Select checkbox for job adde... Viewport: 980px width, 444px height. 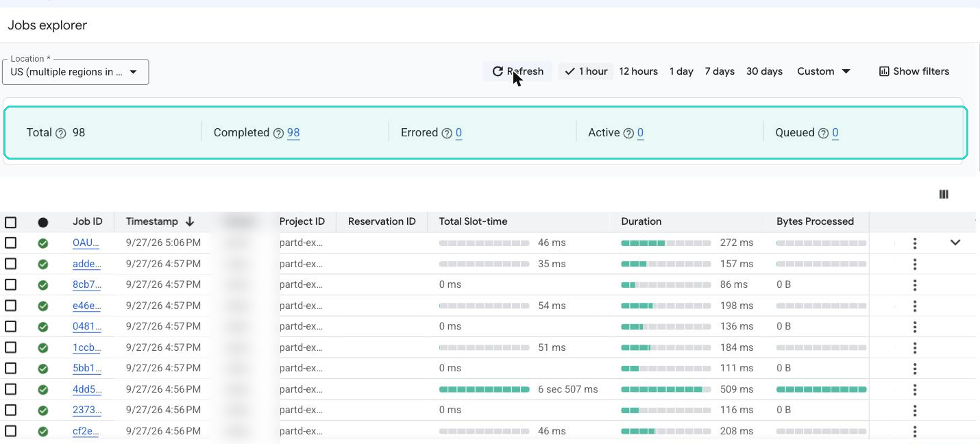(10, 264)
